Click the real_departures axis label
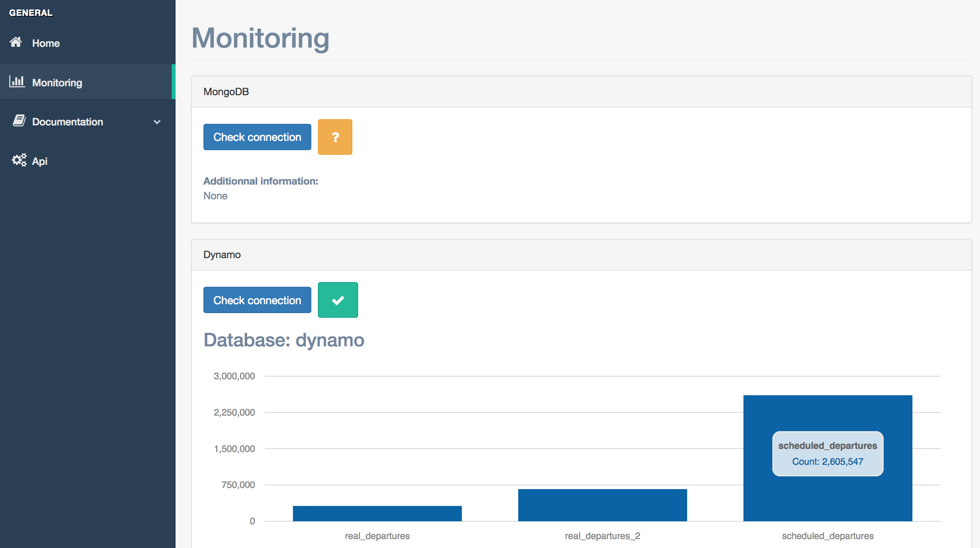Viewport: 980px width, 548px height. (x=377, y=536)
